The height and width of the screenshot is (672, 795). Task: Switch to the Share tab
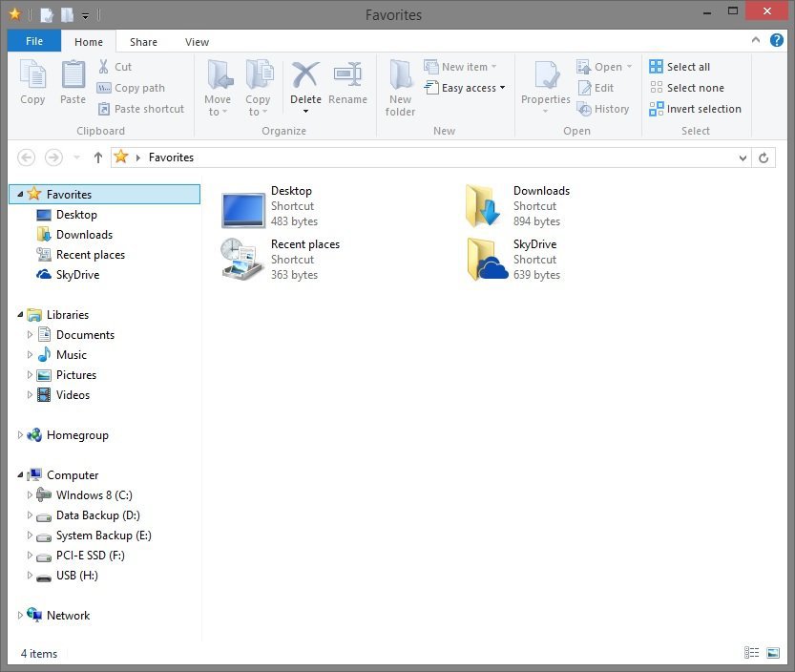point(143,42)
